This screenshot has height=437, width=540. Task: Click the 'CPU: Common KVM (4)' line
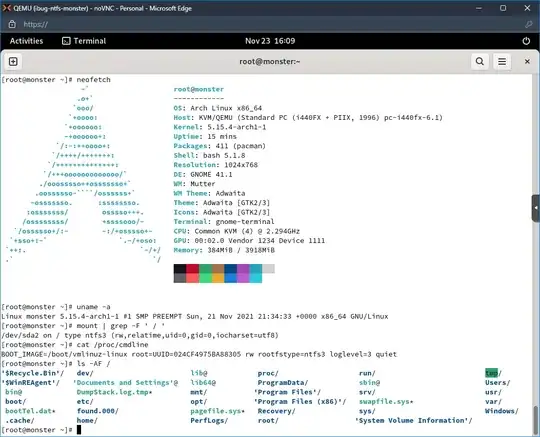point(237,231)
